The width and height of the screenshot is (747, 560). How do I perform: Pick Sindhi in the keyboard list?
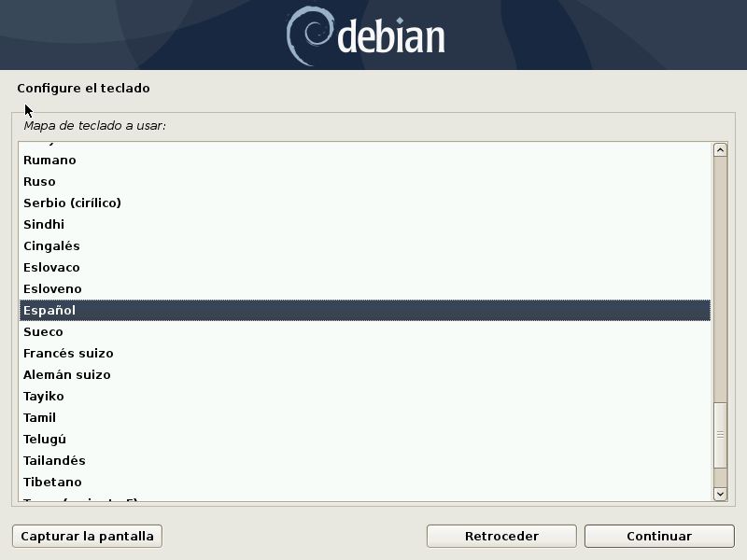tap(44, 225)
